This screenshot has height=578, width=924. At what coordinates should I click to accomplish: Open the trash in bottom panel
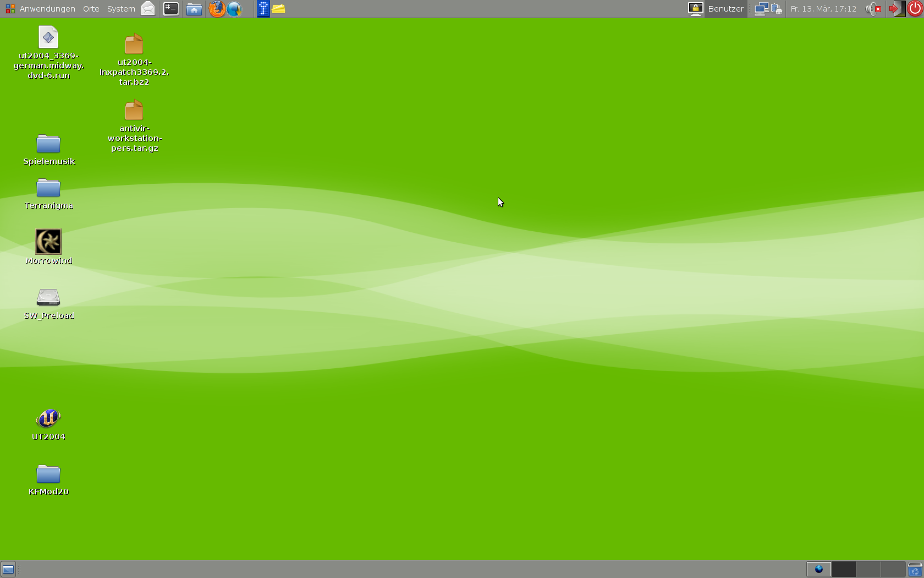pos(915,569)
